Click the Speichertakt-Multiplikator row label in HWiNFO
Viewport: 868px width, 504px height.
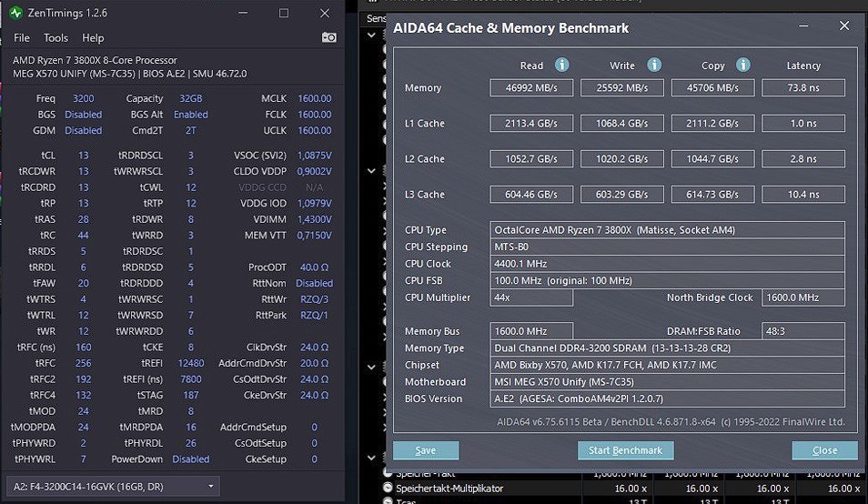coord(449,489)
